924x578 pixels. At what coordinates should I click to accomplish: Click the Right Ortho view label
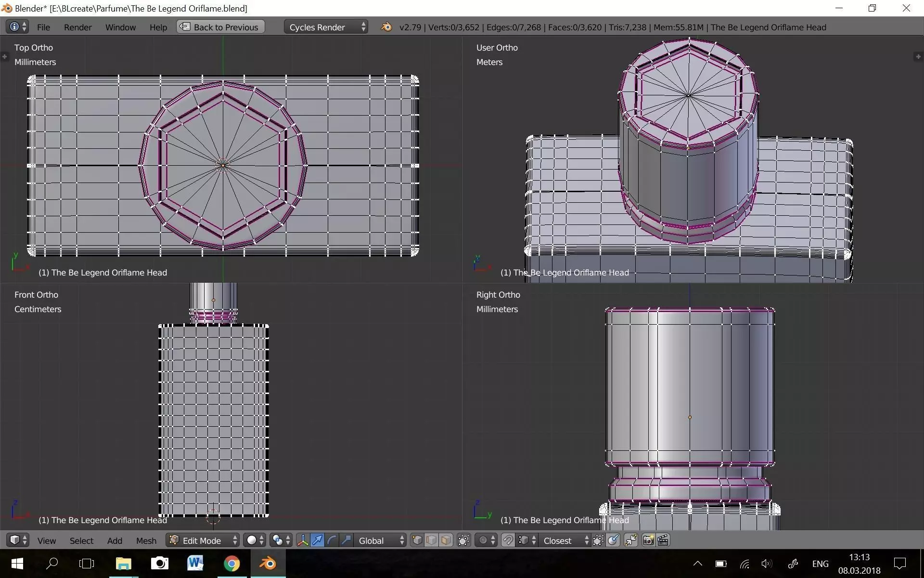498,295
